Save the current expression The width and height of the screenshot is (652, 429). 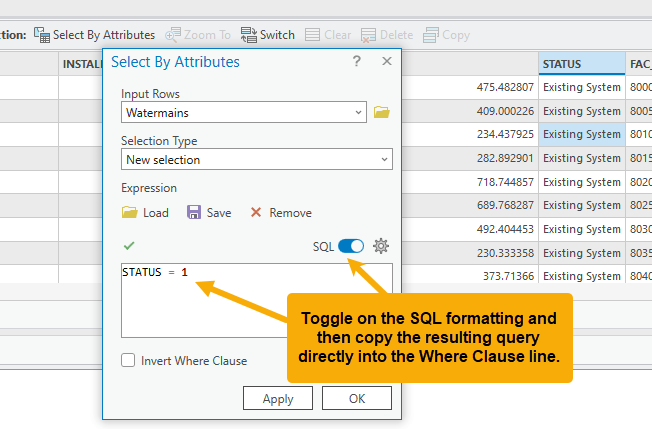pyautogui.click(x=209, y=213)
